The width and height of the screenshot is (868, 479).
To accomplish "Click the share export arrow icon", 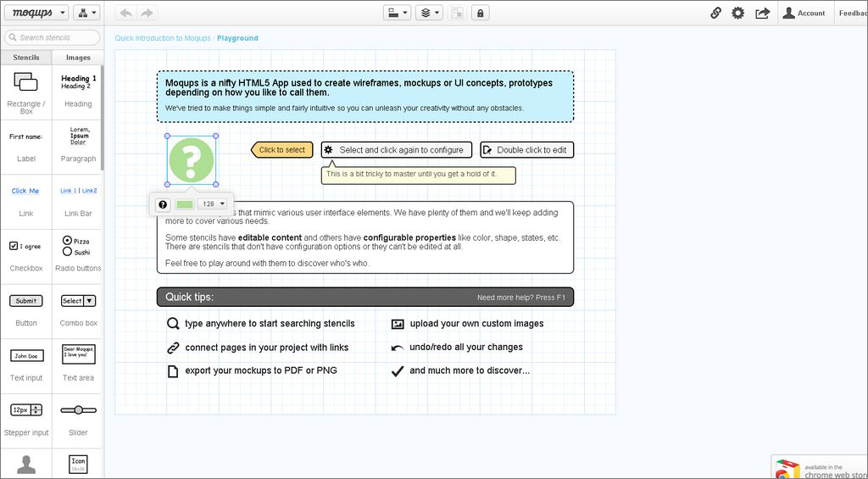I will [x=762, y=13].
